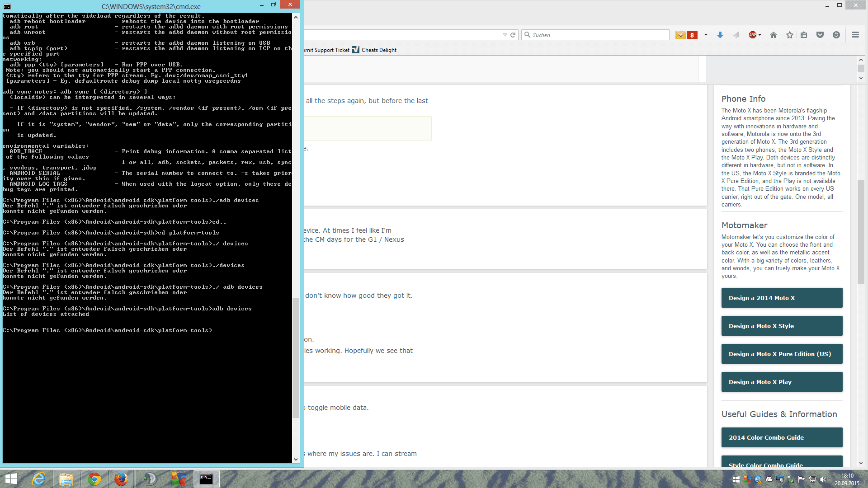
Task: Click the Adblock Plus ABP icon
Action: click(x=752, y=35)
